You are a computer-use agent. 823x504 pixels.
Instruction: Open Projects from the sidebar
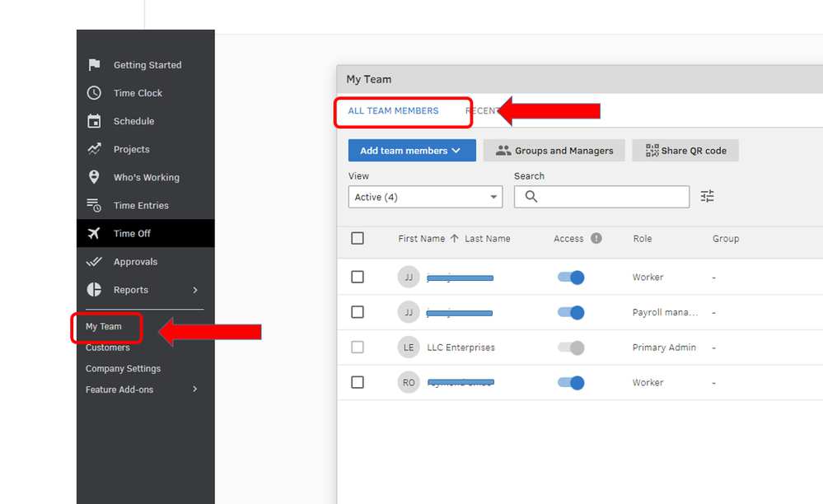pyautogui.click(x=132, y=149)
